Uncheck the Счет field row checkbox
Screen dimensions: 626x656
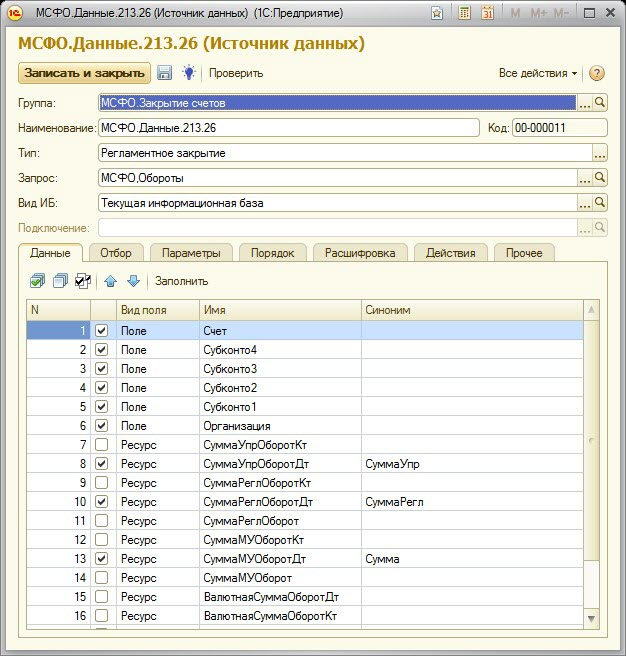(102, 330)
